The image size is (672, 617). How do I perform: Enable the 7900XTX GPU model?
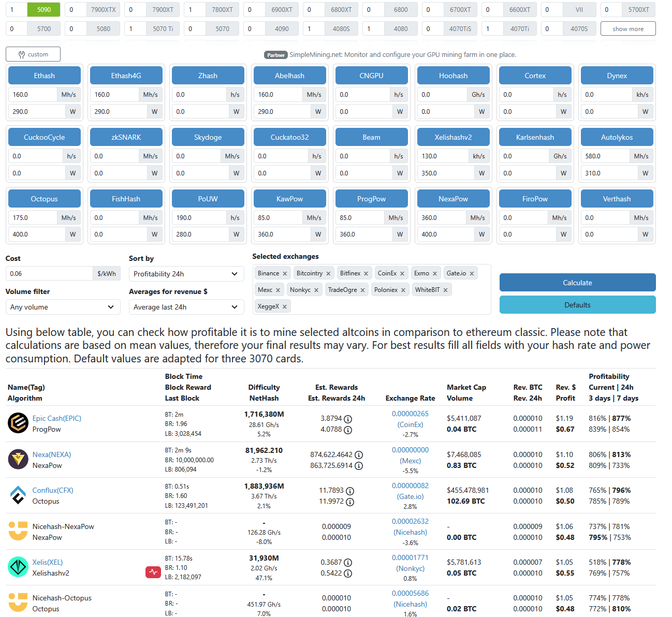[104, 9]
